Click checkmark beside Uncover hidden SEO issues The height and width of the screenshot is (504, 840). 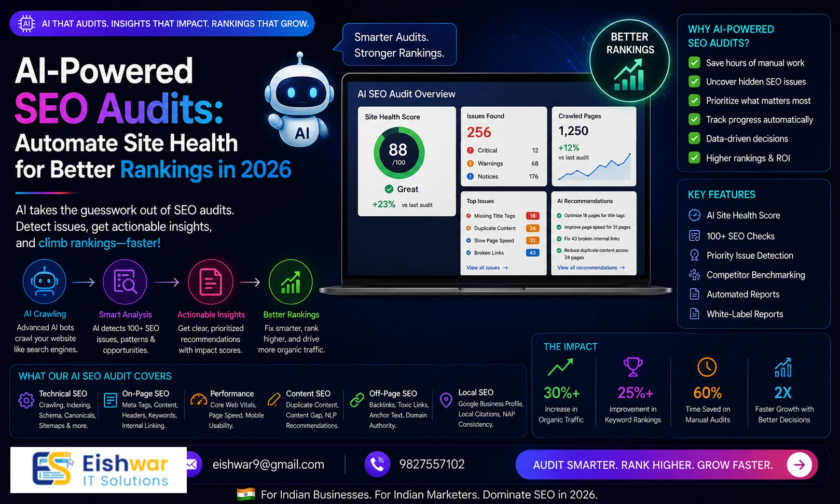[x=694, y=81]
